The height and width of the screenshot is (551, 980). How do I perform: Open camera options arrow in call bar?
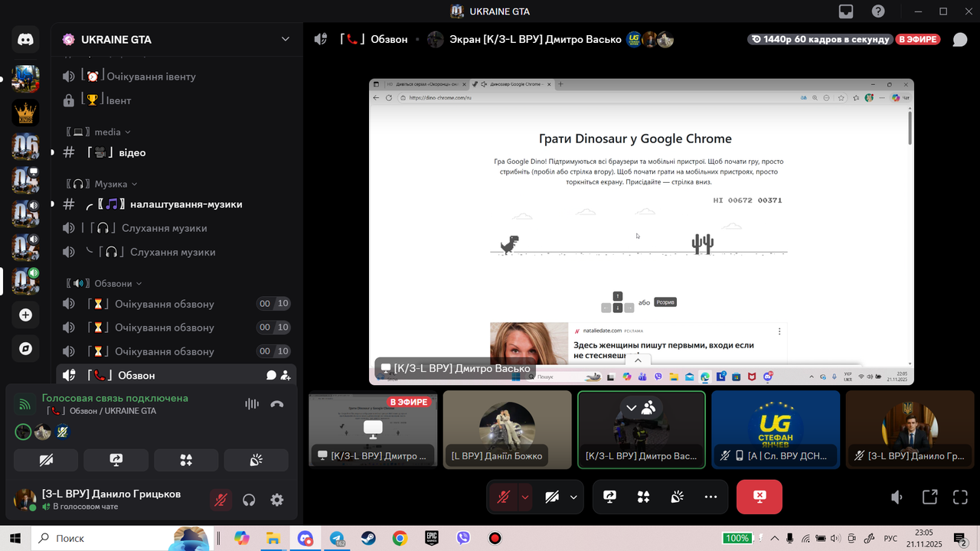pyautogui.click(x=573, y=497)
